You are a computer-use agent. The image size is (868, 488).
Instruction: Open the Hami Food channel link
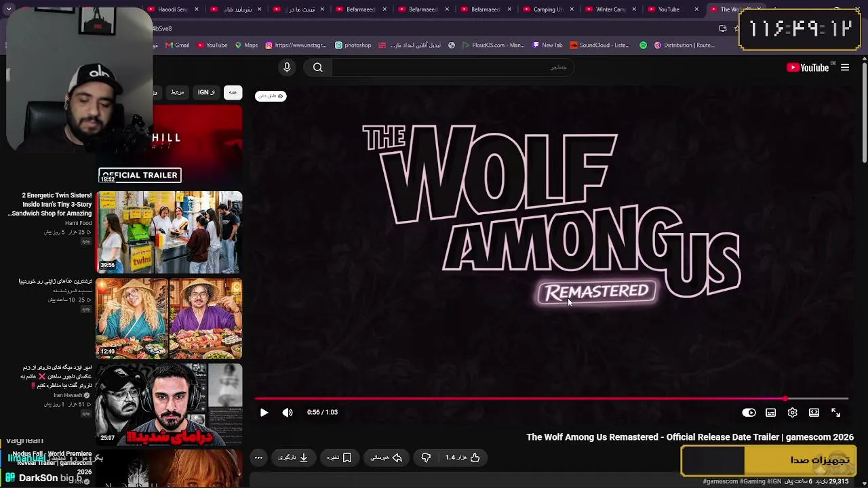(78, 223)
